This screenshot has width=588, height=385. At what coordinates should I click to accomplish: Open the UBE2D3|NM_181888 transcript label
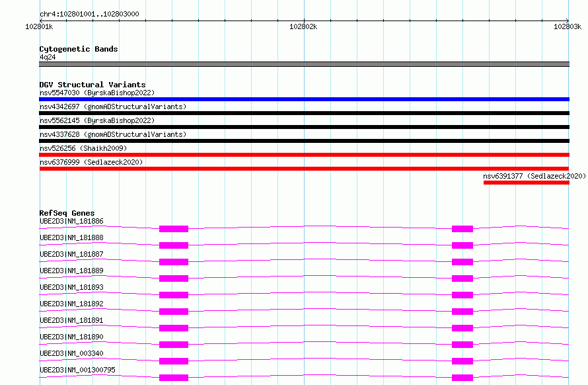tap(71, 237)
